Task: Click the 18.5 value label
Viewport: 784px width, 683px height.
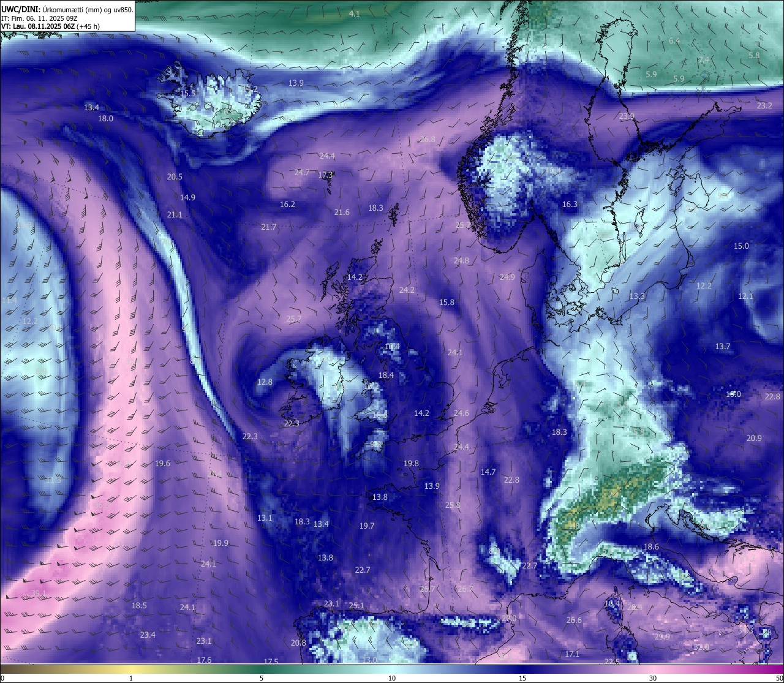Action: 139,605
